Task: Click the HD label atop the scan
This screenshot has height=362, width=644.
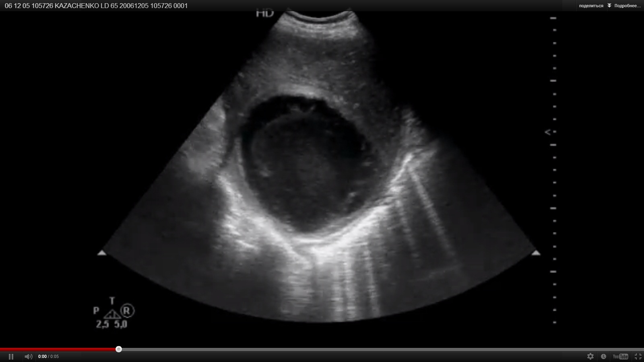Action: pyautogui.click(x=264, y=13)
